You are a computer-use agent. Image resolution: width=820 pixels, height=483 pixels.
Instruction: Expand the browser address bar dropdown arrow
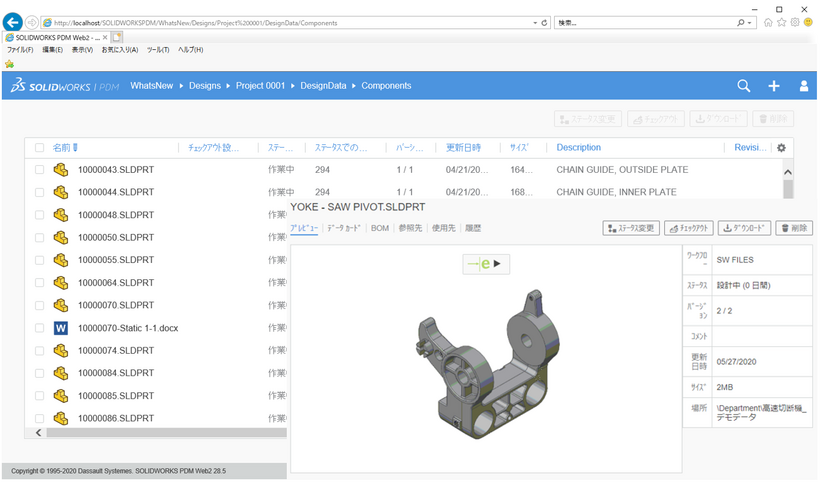click(534, 22)
